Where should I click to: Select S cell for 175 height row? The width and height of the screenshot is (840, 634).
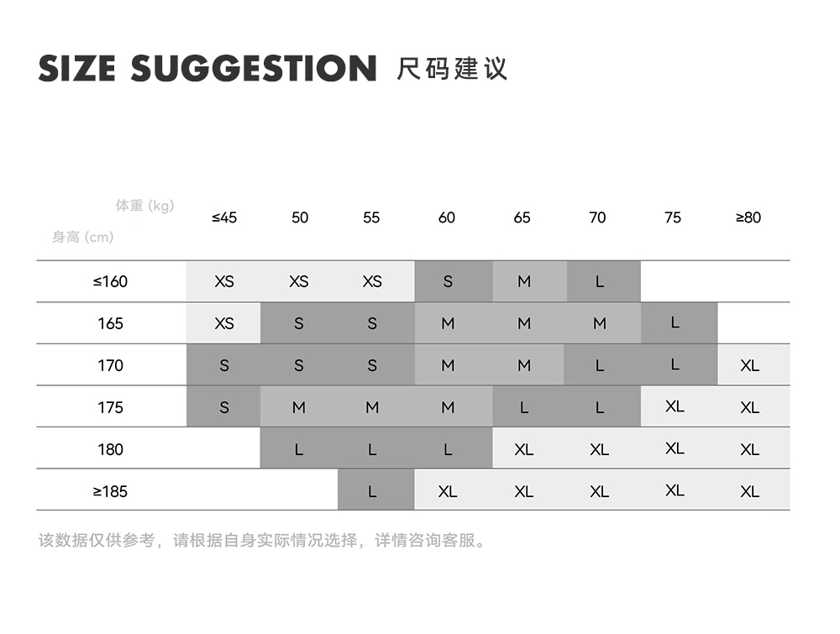[224, 407]
